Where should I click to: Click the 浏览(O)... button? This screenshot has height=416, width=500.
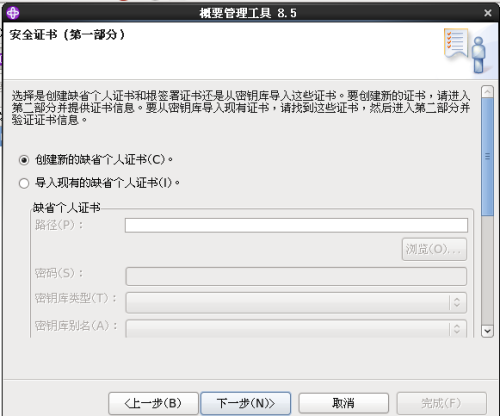[434, 249]
